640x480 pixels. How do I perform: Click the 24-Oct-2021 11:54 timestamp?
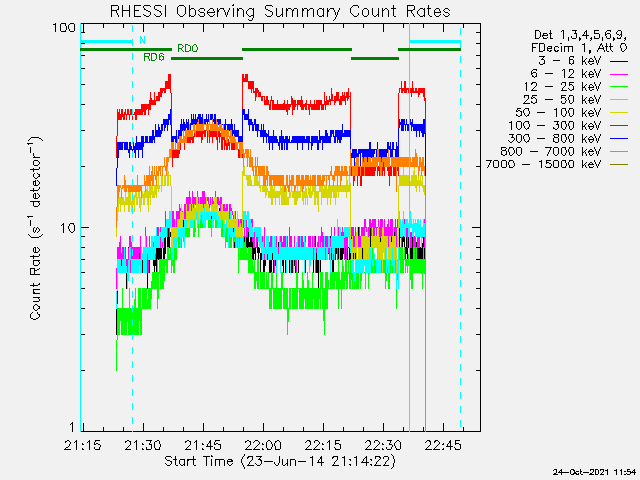click(x=594, y=472)
